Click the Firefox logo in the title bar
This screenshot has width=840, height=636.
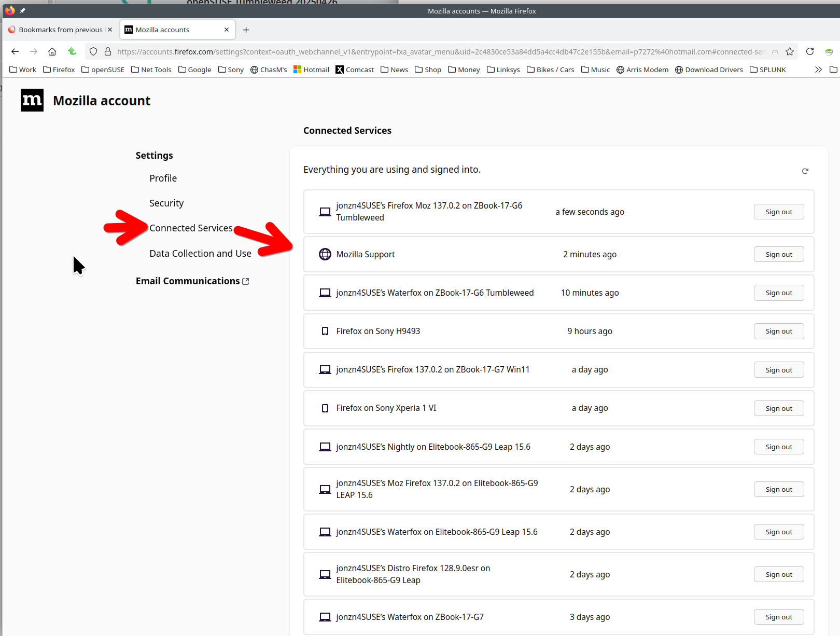pyautogui.click(x=9, y=10)
